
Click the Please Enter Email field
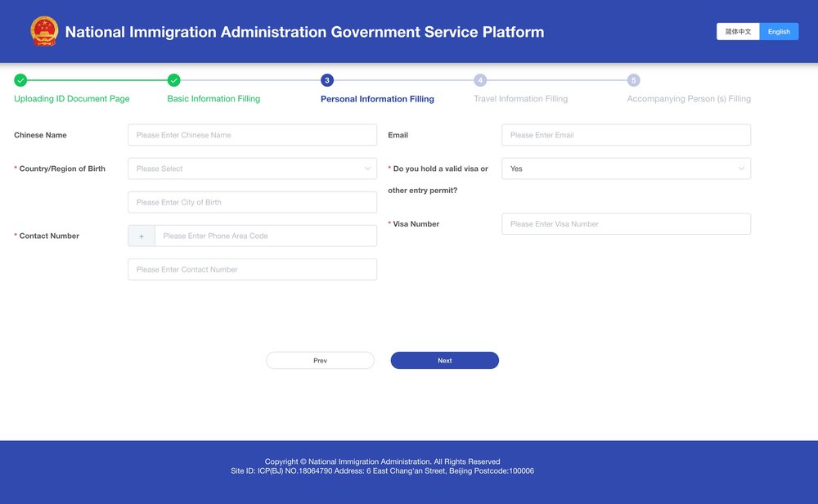click(x=626, y=134)
